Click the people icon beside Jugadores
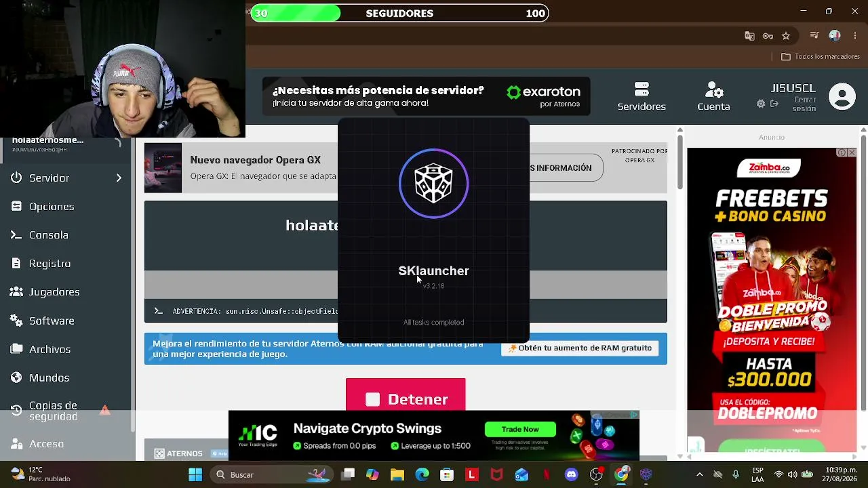The image size is (868, 488). 16,291
